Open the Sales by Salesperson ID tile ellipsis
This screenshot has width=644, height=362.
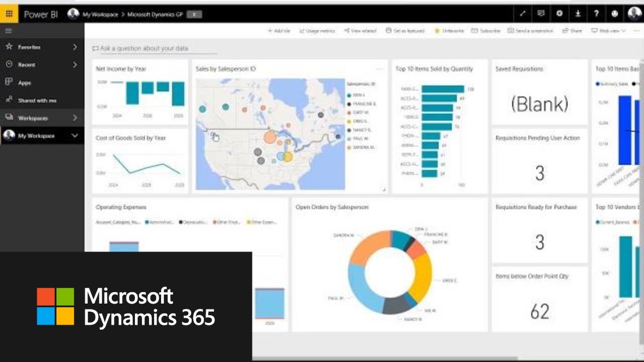tap(380, 68)
